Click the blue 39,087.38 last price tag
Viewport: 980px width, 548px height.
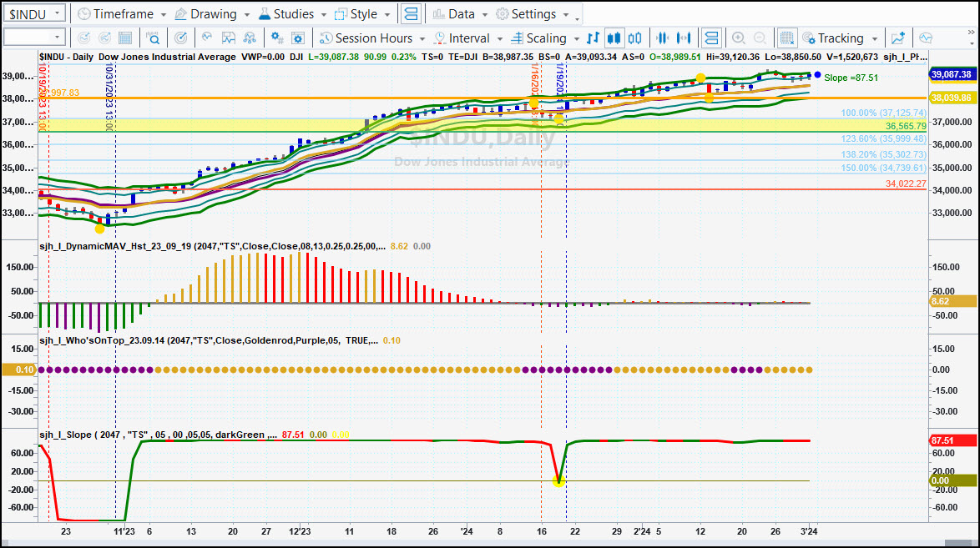point(952,74)
